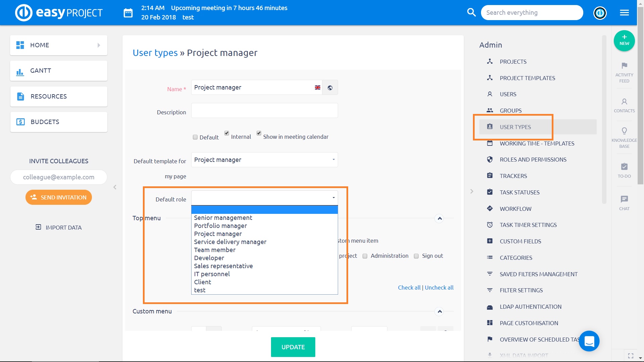Collapse the Top menu section
The height and width of the screenshot is (362, 644).
pos(439,218)
